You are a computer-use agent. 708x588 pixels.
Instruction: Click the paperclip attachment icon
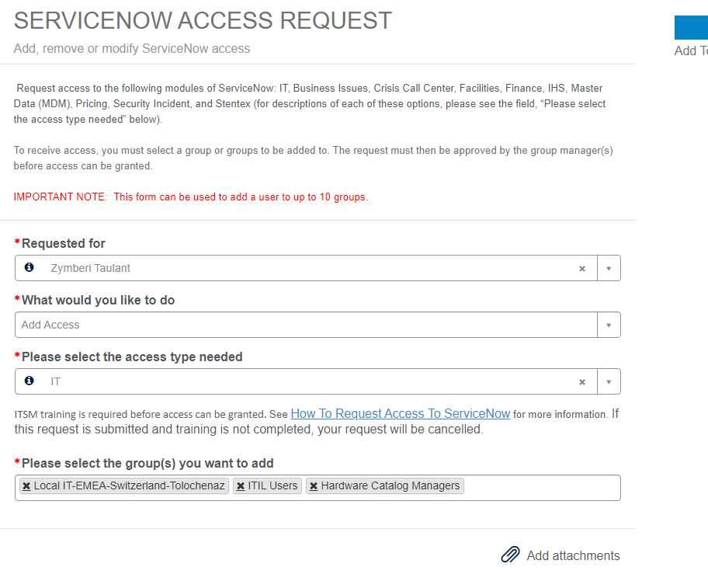510,555
